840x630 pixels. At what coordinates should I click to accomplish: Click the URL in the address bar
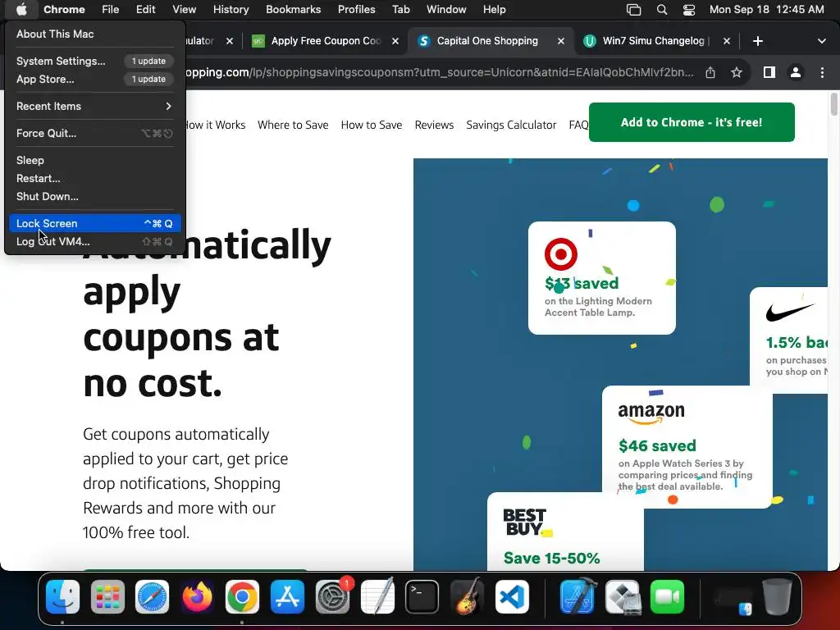tap(440, 72)
